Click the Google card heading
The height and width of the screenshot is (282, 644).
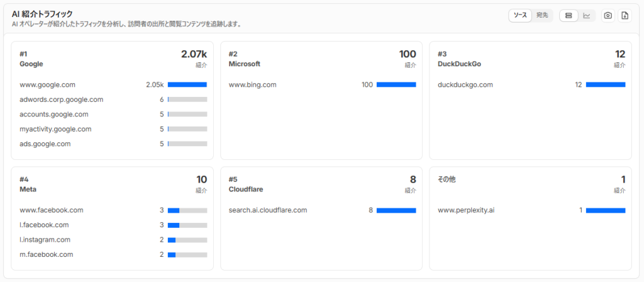tap(31, 64)
